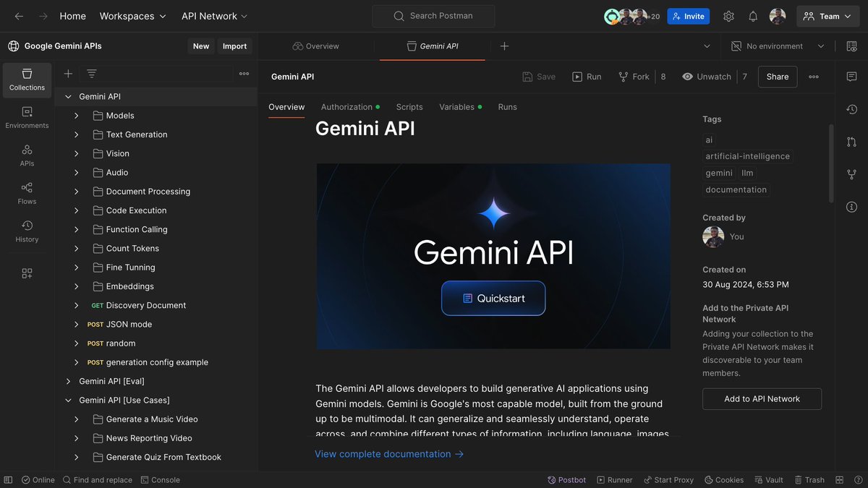Expand the Models folder
The width and height of the screenshot is (868, 488).
pyautogui.click(x=77, y=116)
